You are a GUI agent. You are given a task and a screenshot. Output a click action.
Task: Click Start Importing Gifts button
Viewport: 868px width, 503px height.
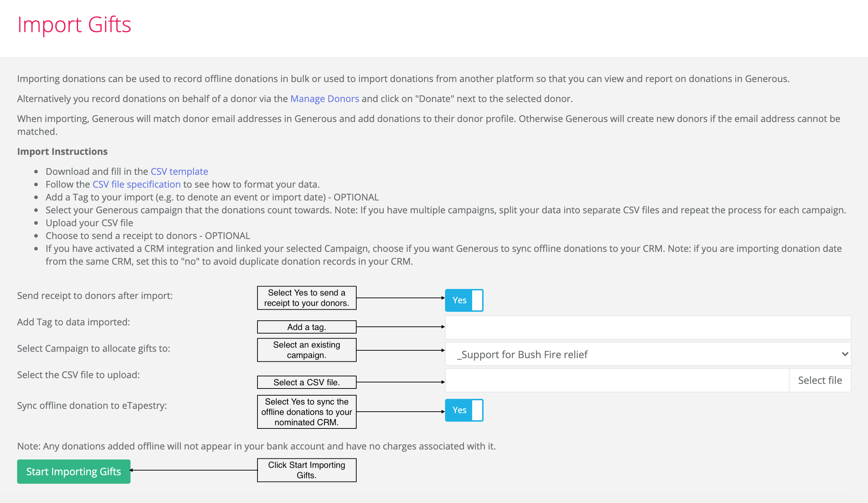(x=74, y=471)
